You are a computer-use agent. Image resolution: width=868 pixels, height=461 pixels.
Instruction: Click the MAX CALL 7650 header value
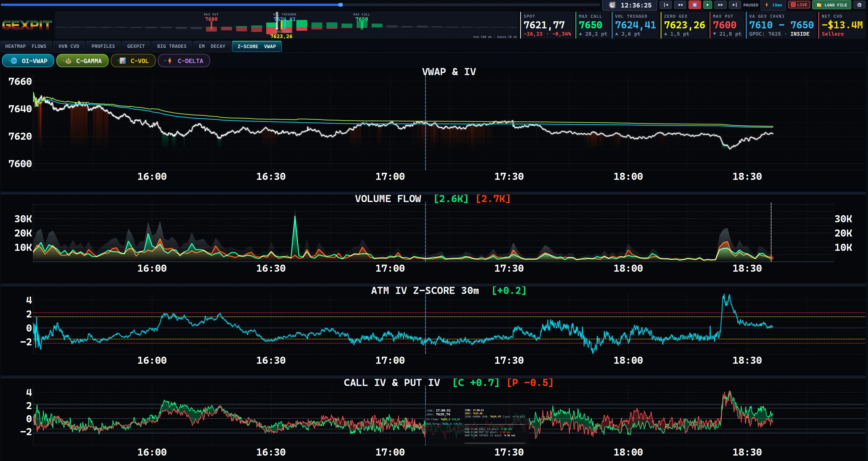(x=590, y=25)
